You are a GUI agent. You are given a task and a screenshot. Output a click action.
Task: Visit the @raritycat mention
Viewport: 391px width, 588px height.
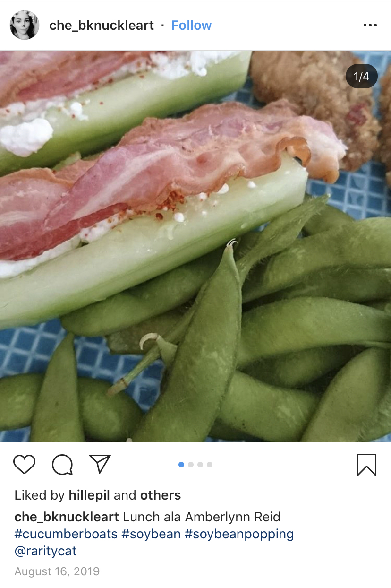coord(45,551)
